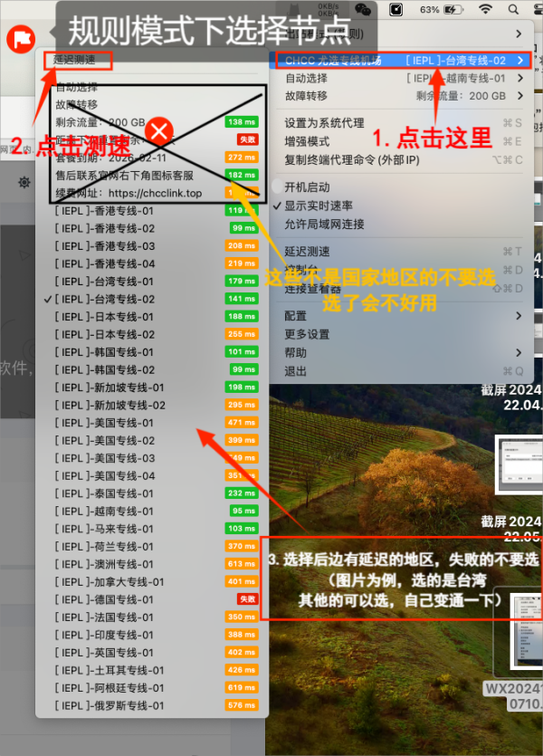Click the square app icon beside battery percentage
Image resolution: width=543 pixels, height=756 pixels.
coord(396,9)
